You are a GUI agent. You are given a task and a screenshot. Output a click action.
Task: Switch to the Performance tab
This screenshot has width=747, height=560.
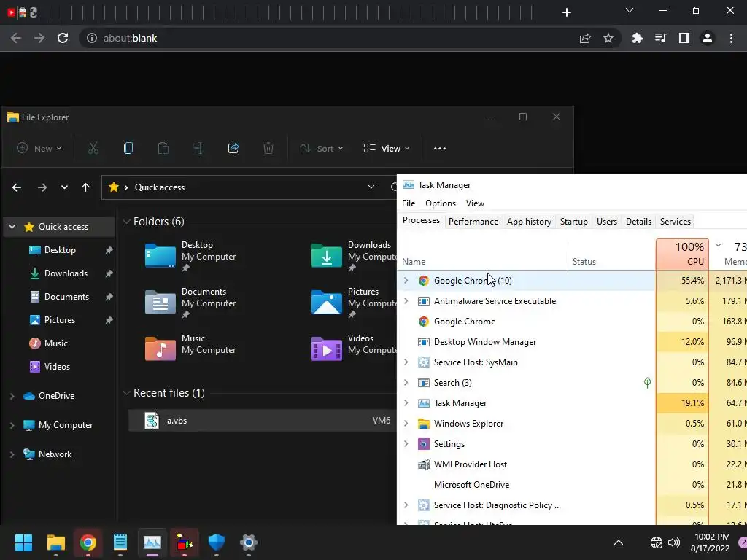click(x=473, y=222)
